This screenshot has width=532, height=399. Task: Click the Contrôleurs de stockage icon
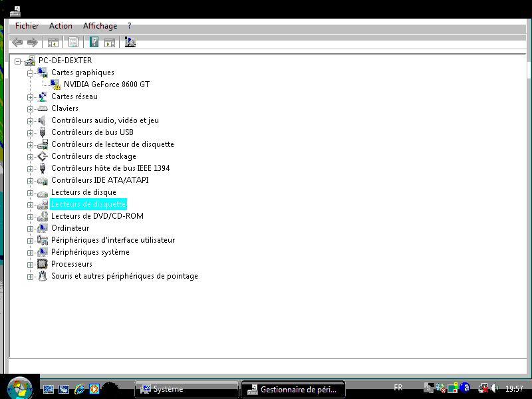point(43,156)
